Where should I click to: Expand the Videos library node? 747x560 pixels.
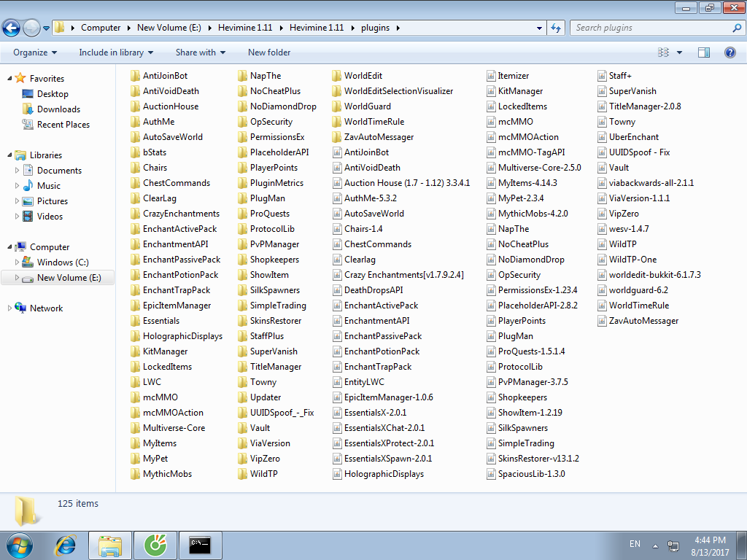coord(18,216)
